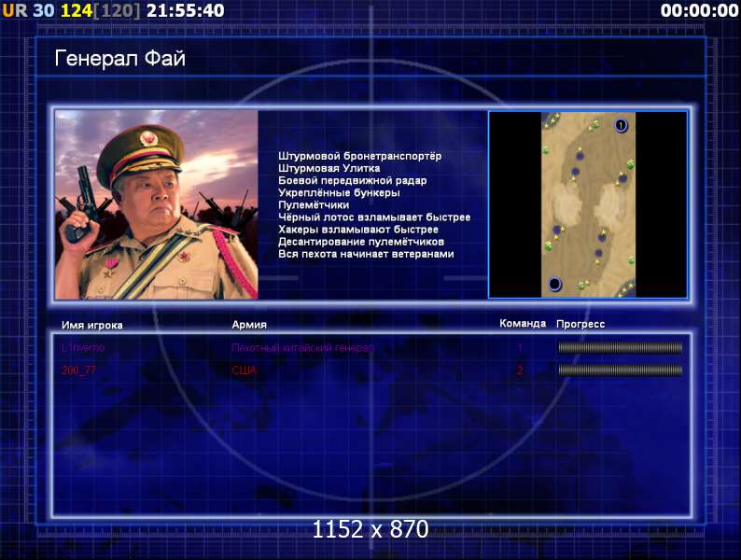
Task: Click the "США" army entry
Action: point(244,370)
